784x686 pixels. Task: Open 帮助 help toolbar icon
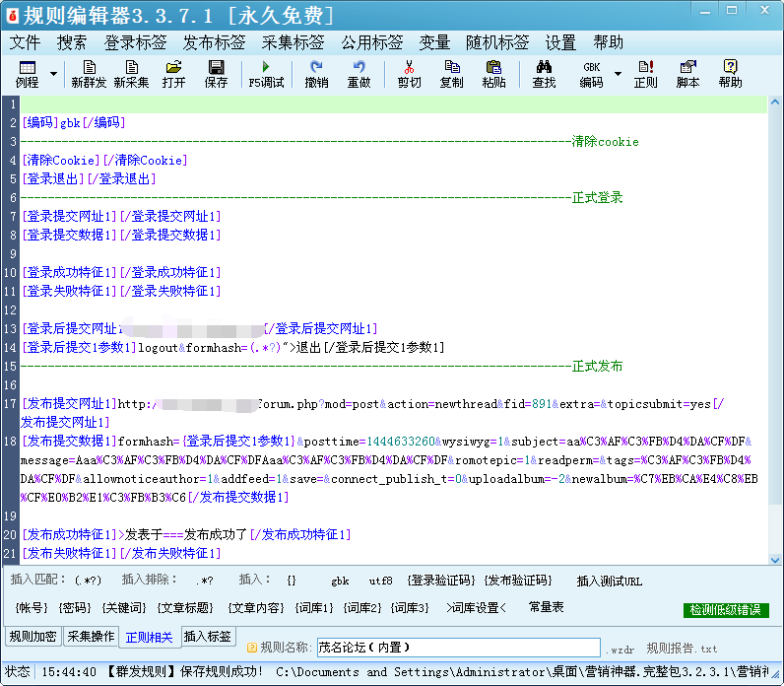click(x=730, y=74)
